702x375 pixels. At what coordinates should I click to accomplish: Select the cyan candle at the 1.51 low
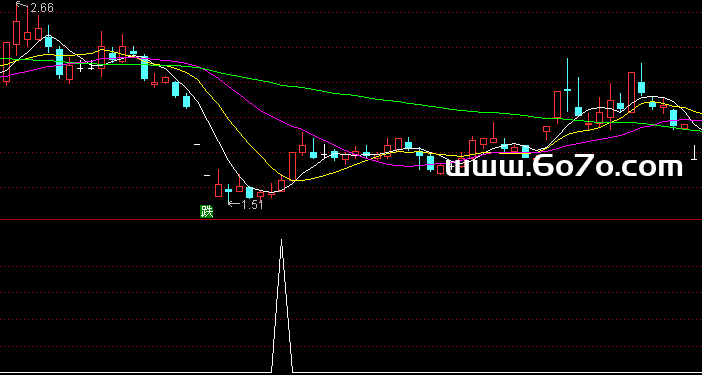click(228, 192)
